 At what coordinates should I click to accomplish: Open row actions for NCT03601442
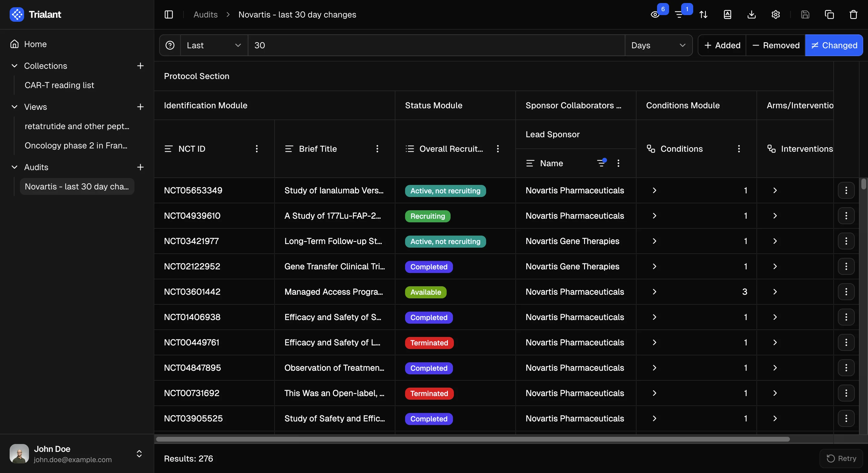pos(846,292)
